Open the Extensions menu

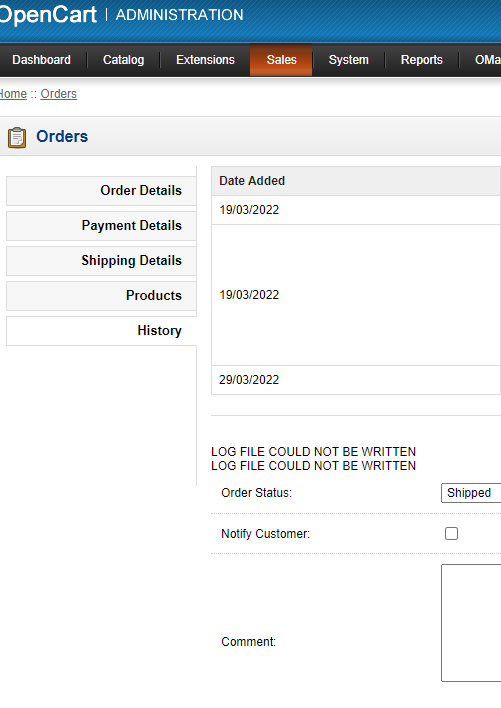[x=205, y=60]
